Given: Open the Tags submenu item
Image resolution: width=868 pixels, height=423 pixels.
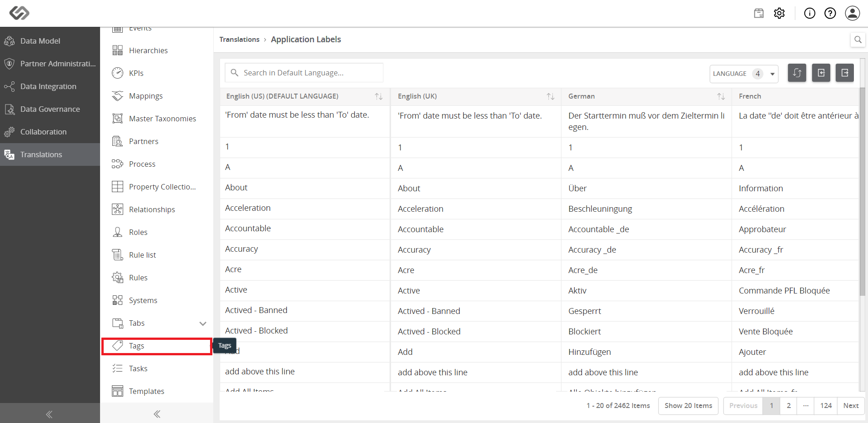Looking at the screenshot, I should click(157, 346).
